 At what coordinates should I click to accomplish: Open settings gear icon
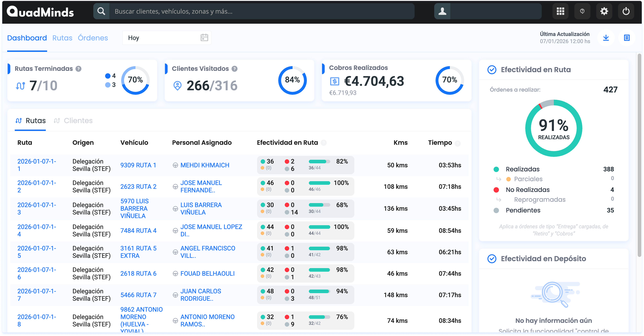coord(604,11)
